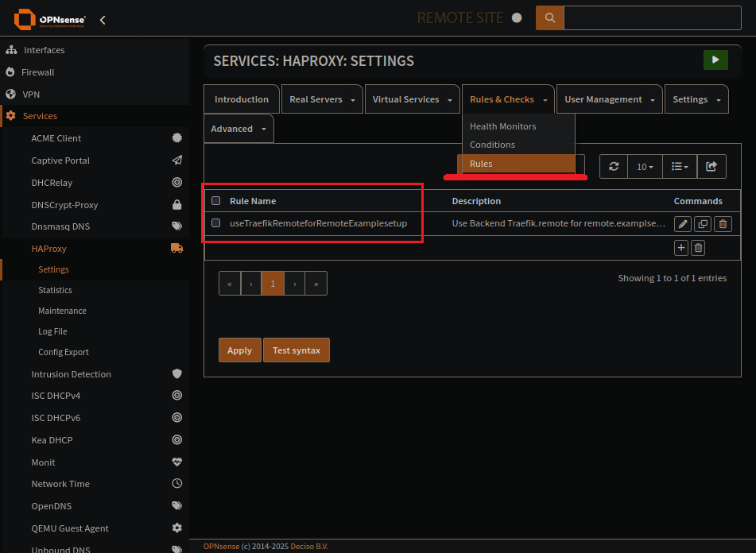The width and height of the screenshot is (756, 553).
Task: Open HAProxy Maintenance in sidebar
Action: point(62,311)
